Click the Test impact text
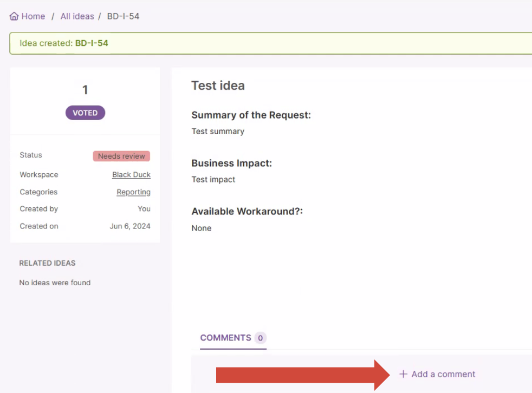Screen dimensions: 532x393 213,179
